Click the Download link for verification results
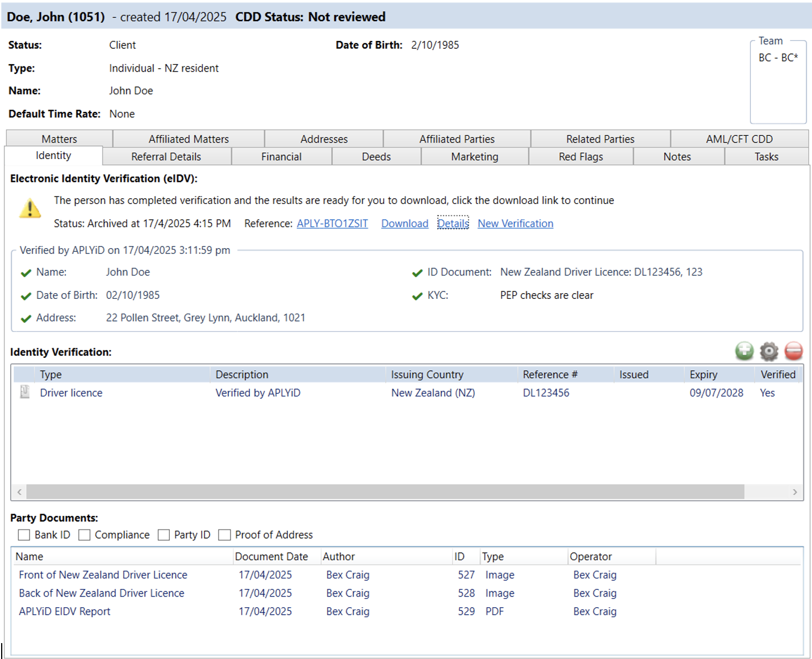 [x=404, y=223]
